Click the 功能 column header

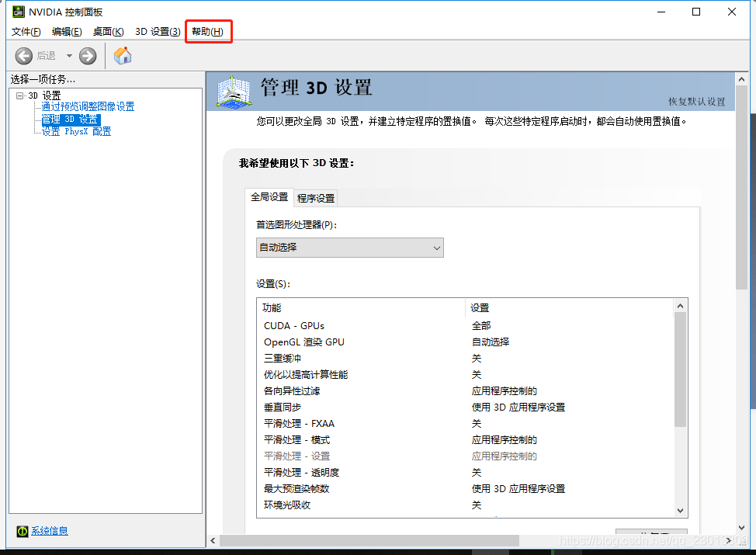361,307
